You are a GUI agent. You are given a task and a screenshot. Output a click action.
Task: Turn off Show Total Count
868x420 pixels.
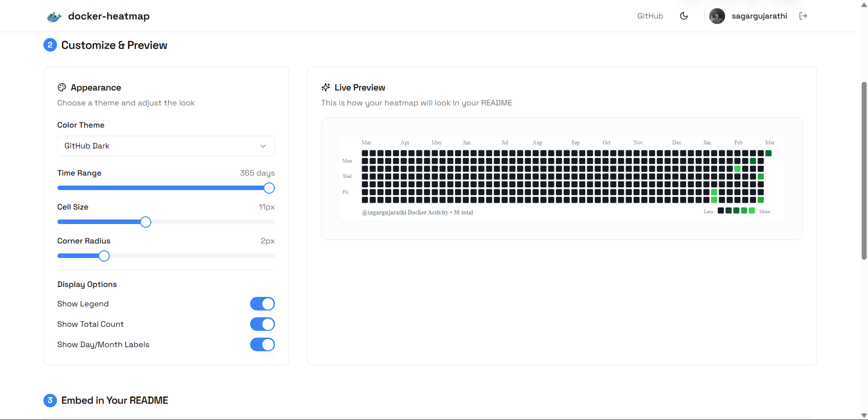[x=262, y=324]
